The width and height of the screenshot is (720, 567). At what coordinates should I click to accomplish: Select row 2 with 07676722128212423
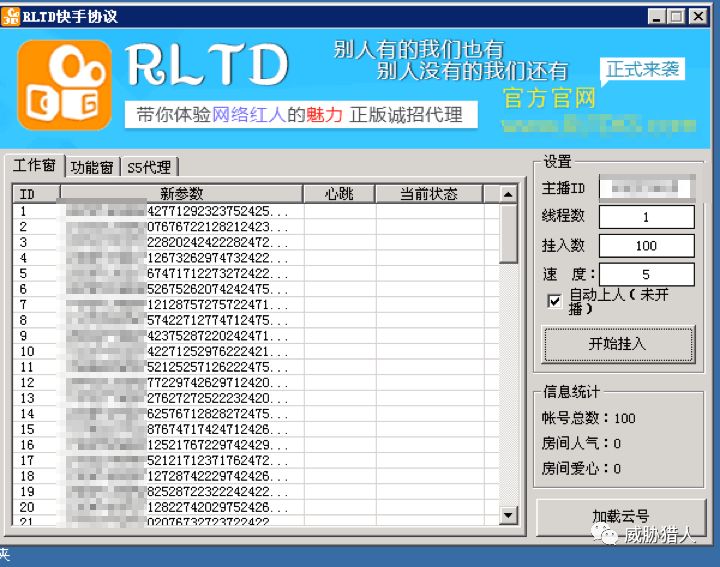point(256,227)
